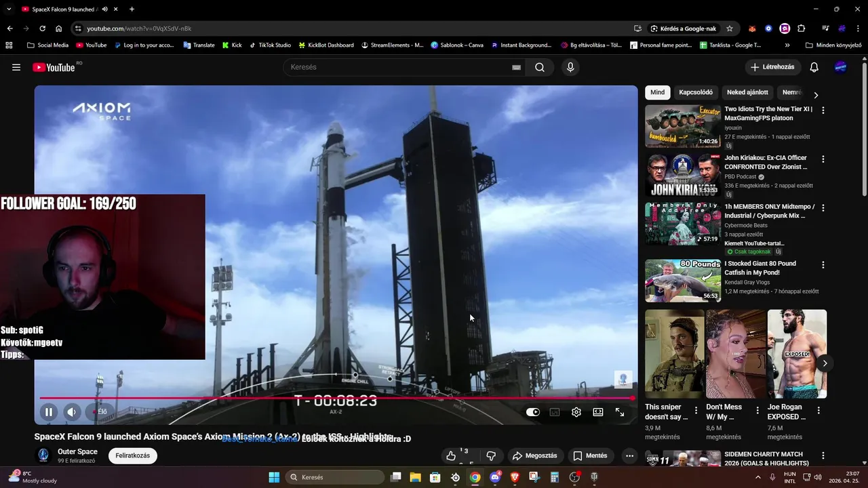
Task: Show more filter chips with arrow
Action: [816, 96]
